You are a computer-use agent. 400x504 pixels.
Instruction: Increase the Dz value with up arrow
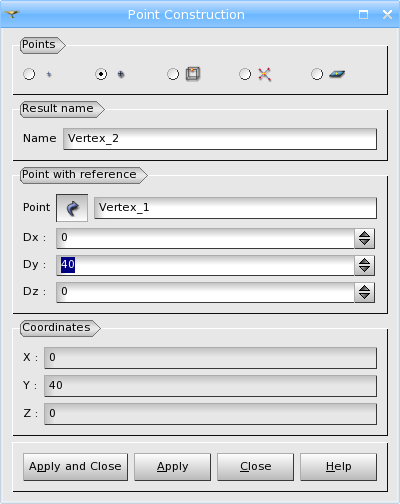click(365, 288)
